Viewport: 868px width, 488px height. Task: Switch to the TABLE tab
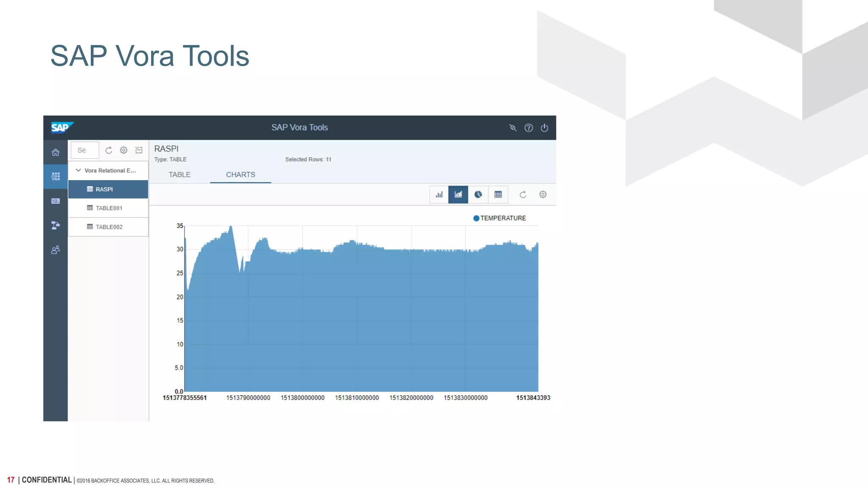(179, 175)
